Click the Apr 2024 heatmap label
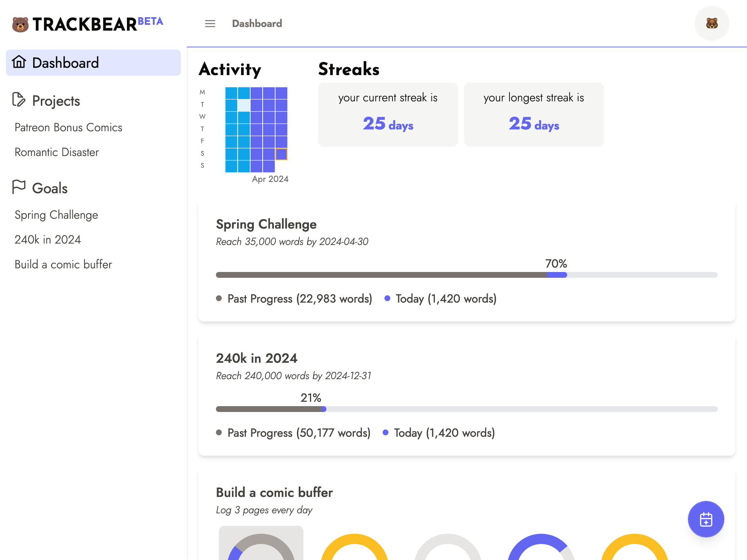The image size is (747, 560). point(270,179)
